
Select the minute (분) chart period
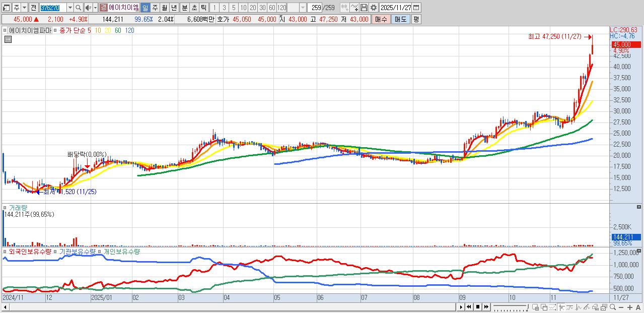coord(184,8)
